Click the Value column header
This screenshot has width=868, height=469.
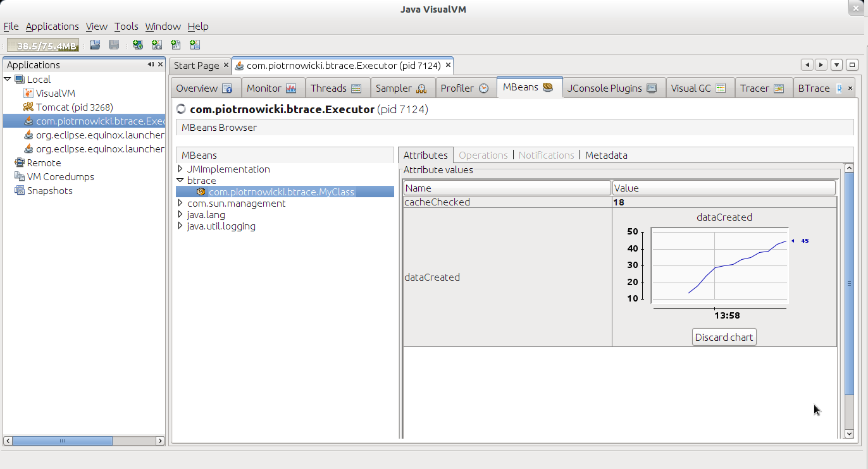[x=724, y=188]
